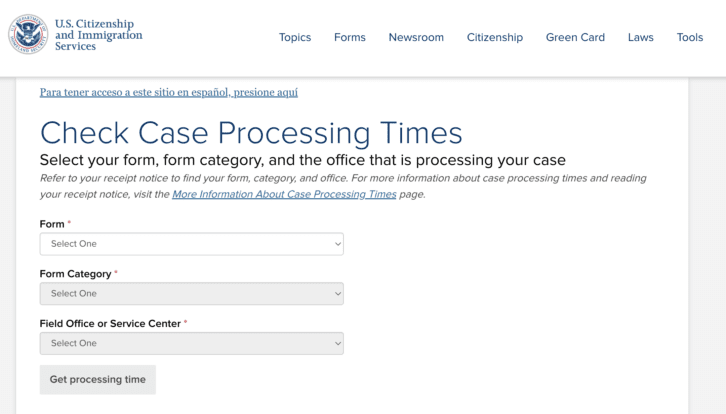The width and height of the screenshot is (726, 414).
Task: Click the chevron in Field Office select
Action: (x=338, y=343)
